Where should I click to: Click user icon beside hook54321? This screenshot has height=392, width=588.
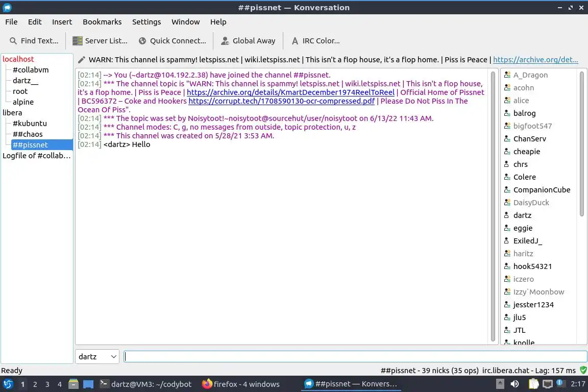507,266
